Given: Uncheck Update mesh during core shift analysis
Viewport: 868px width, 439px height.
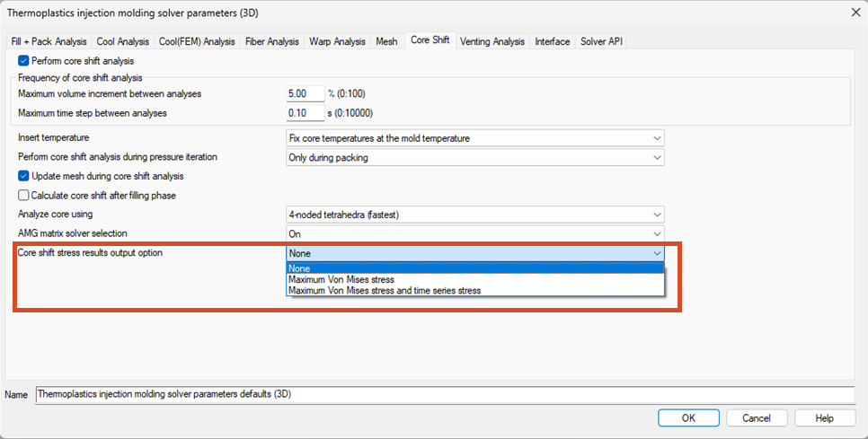Looking at the screenshot, I should [23, 176].
